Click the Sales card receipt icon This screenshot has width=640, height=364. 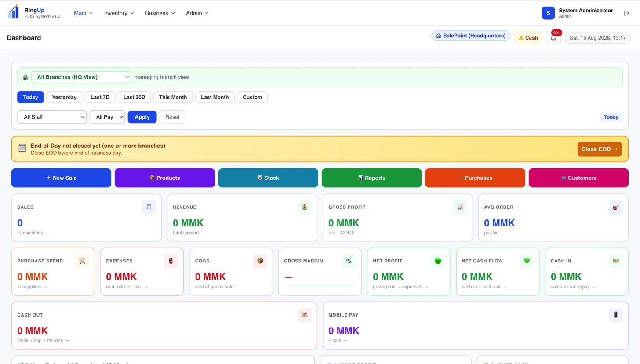pos(149,207)
